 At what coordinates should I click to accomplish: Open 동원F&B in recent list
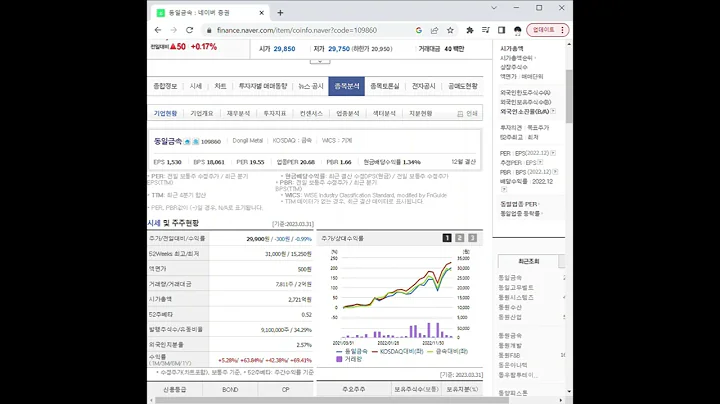pyautogui.click(x=509, y=355)
